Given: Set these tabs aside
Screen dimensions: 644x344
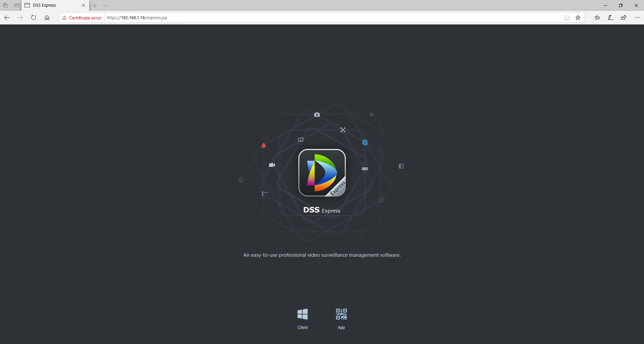Looking at the screenshot, I should pos(16,5).
